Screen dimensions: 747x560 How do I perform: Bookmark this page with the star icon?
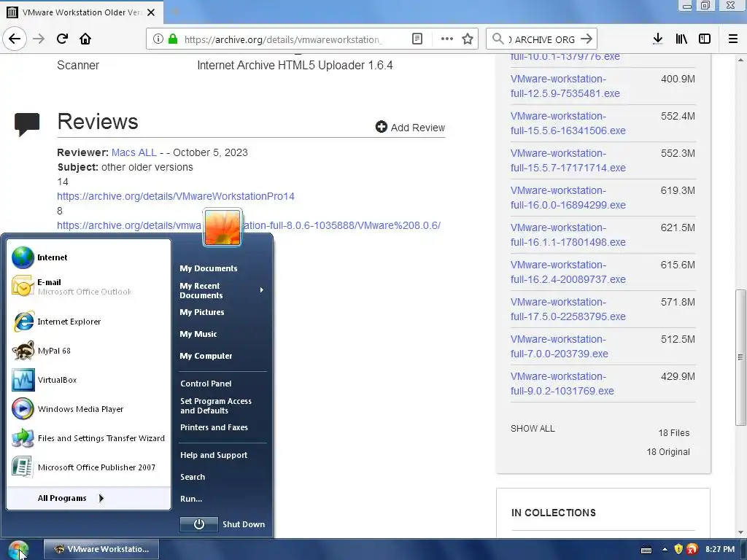468,39
